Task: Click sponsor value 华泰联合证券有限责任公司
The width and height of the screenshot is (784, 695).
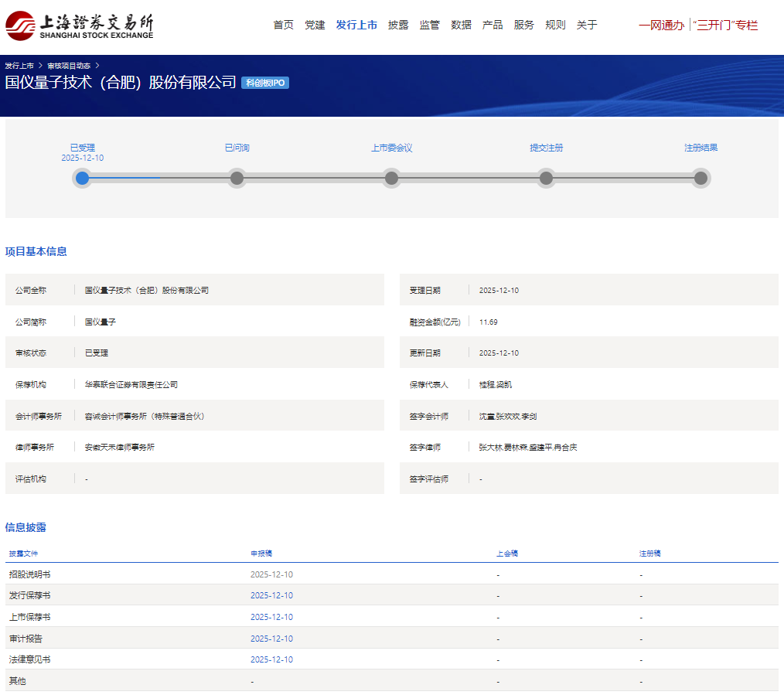Action: 131,384
